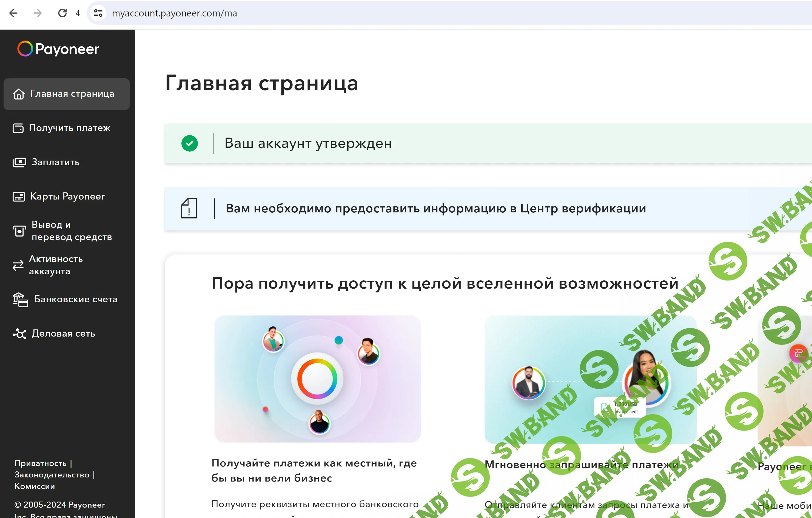Screen dimensions: 812x518
Task: Click the Карты Payoneer card icon
Action: point(19,197)
